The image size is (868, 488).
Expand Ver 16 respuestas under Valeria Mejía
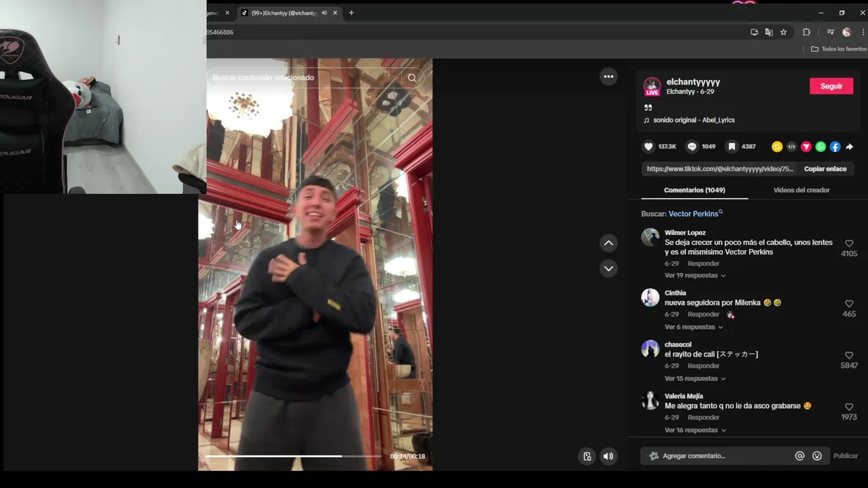tap(695, 430)
